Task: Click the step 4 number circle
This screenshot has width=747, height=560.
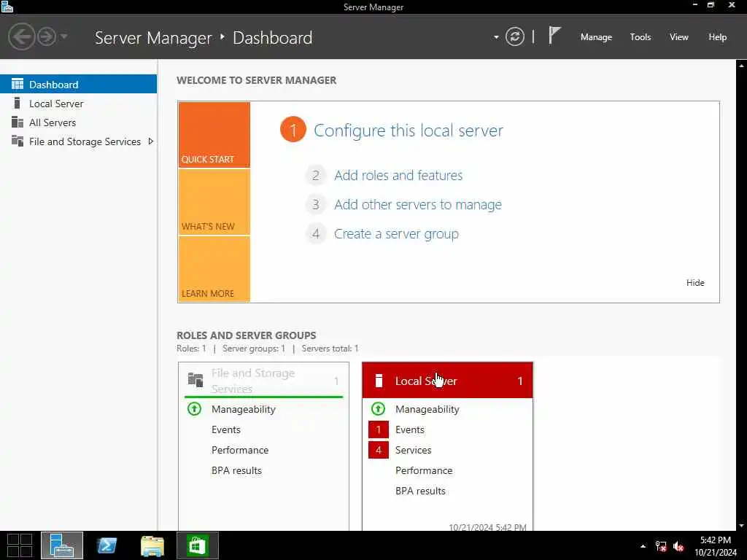Action: coord(315,234)
